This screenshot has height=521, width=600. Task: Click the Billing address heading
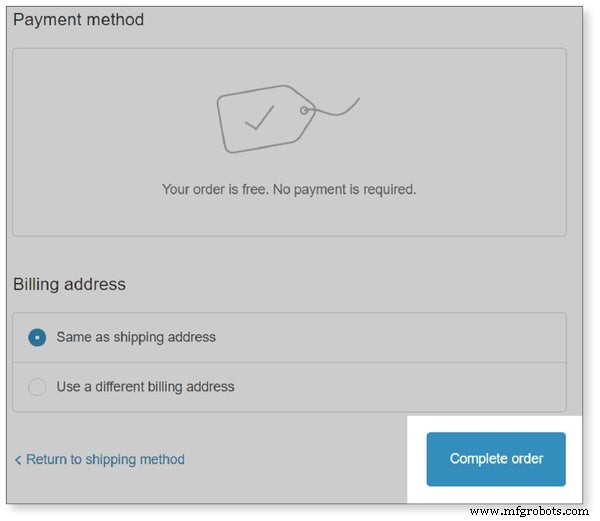tap(69, 284)
